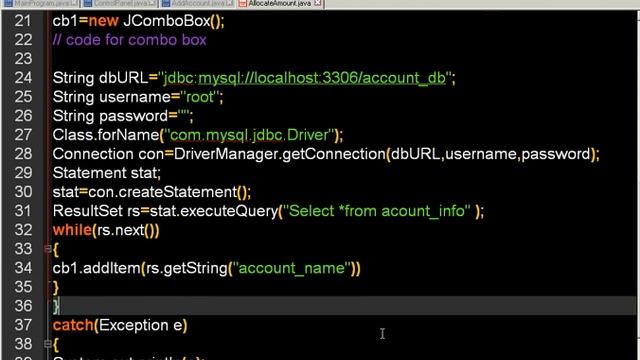Click 'cb1.addItem' on line 34
The height and width of the screenshot is (360, 640).
coord(96,268)
